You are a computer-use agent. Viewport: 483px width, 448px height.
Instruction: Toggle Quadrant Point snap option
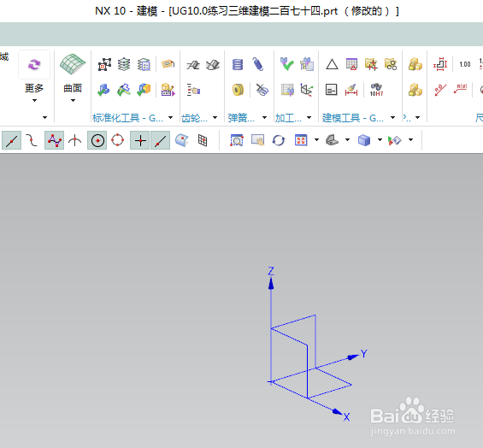pos(117,140)
